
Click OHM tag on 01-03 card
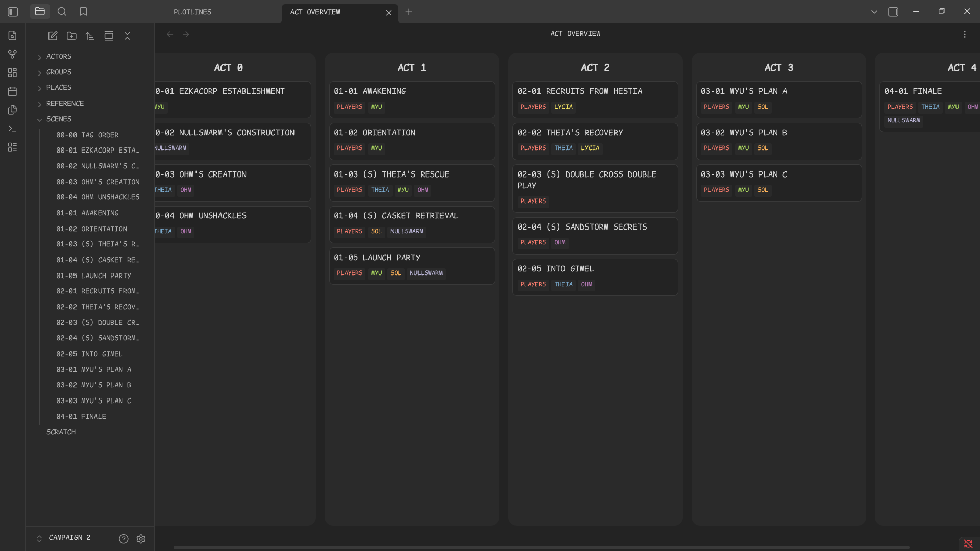[x=423, y=190]
